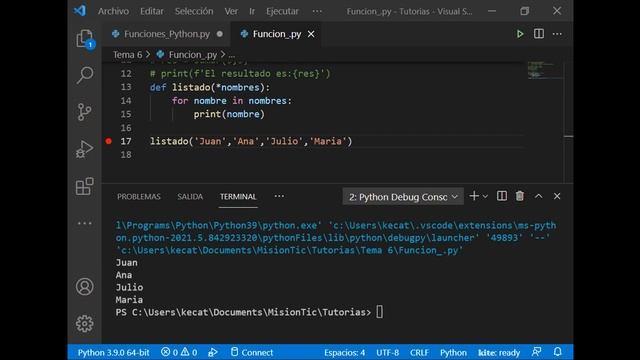Open the Extensions view
640x360 pixels.
pyautogui.click(x=84, y=186)
